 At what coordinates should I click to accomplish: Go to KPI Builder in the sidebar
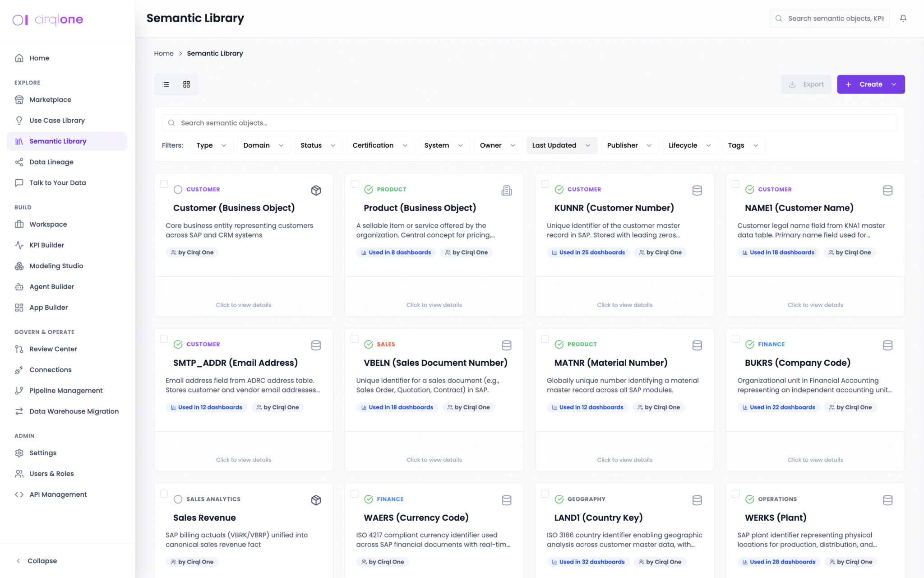[46, 245]
